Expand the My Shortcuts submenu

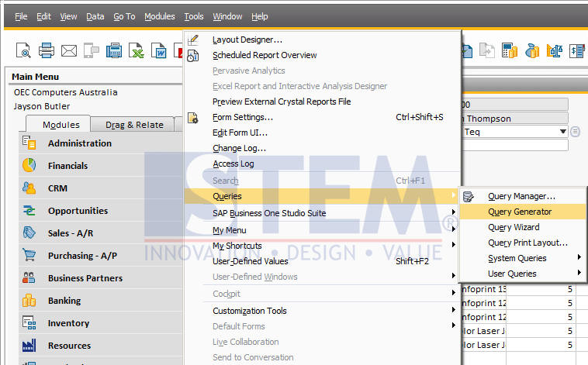point(323,246)
